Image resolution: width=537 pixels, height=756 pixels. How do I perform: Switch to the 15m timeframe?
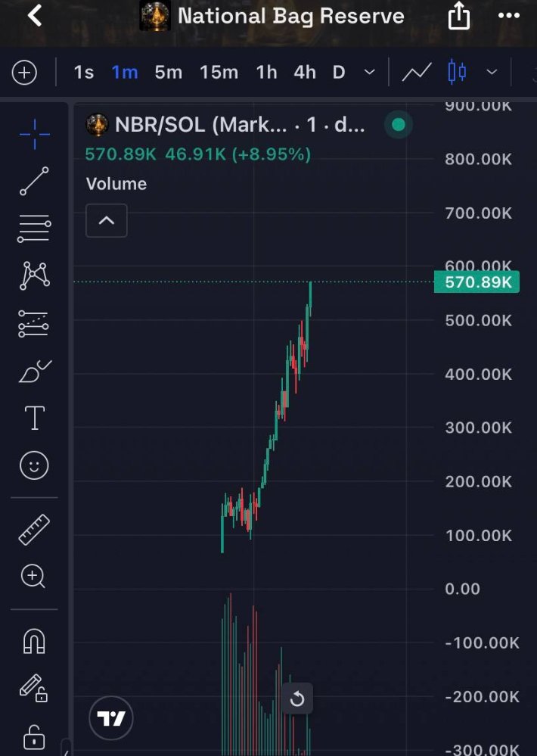[x=219, y=73]
